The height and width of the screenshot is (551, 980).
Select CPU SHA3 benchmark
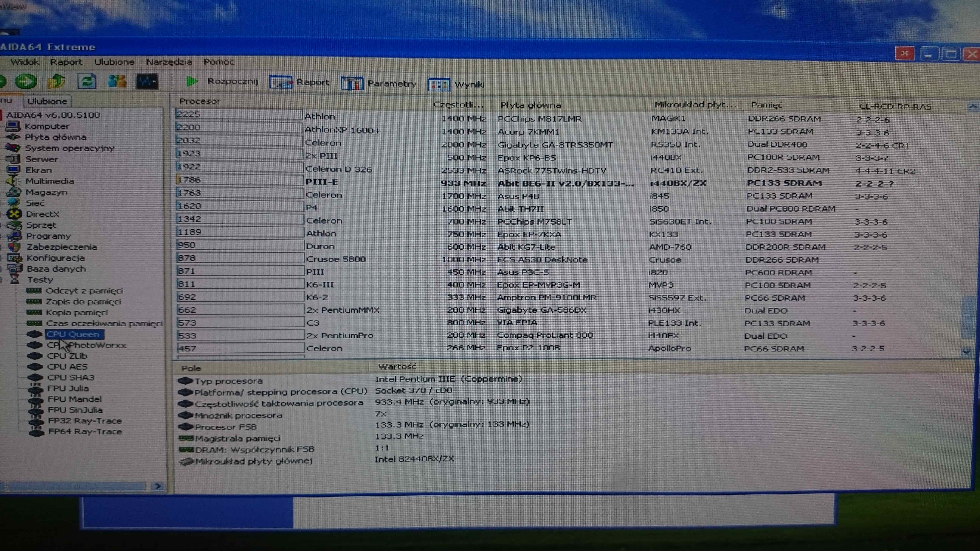tap(71, 378)
